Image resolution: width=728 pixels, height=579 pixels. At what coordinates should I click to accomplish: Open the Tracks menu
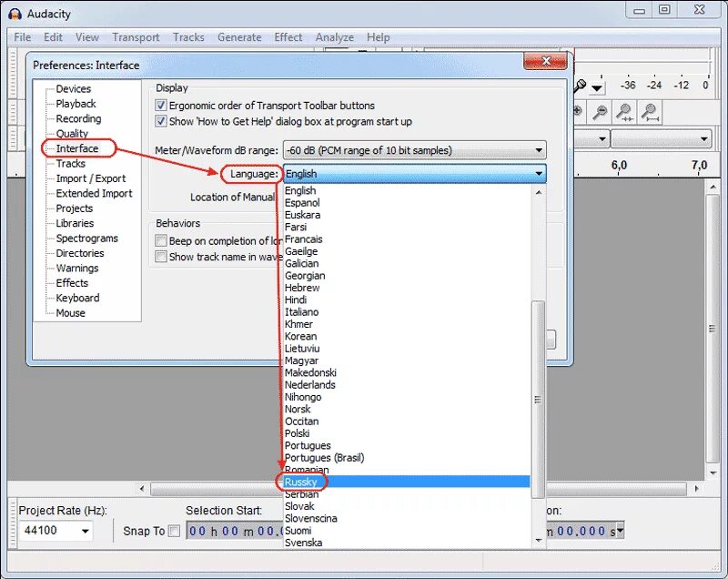(188, 37)
